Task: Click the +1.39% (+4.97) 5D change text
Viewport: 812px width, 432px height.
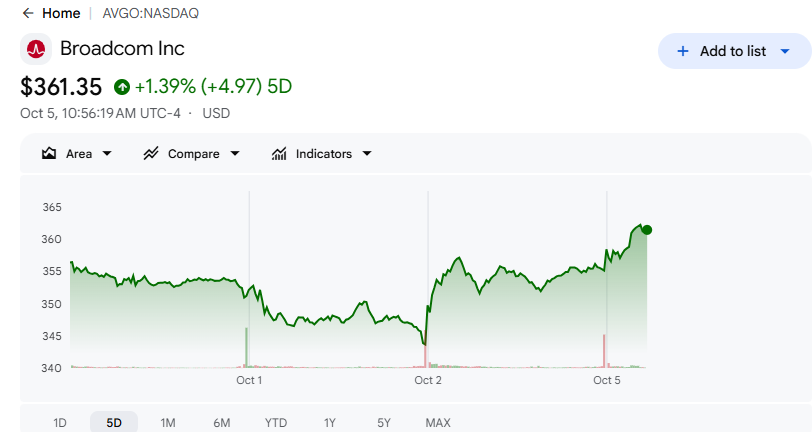Action: pyautogui.click(x=213, y=87)
